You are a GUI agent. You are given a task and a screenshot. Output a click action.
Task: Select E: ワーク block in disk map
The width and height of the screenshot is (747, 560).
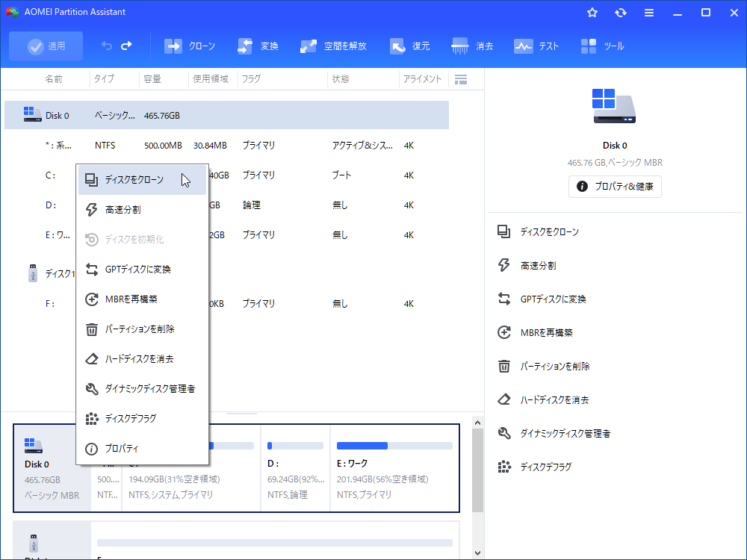[394, 469]
